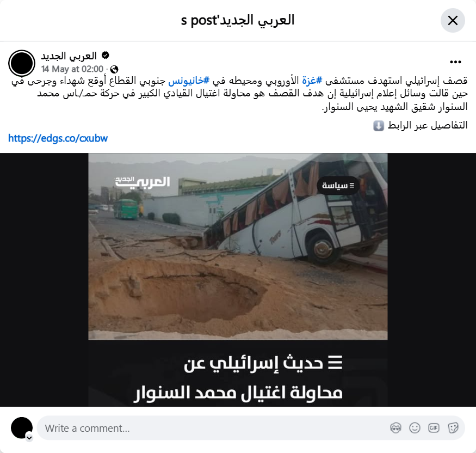Open the GIF picker in comment box
476x453 pixels.
[434, 428]
